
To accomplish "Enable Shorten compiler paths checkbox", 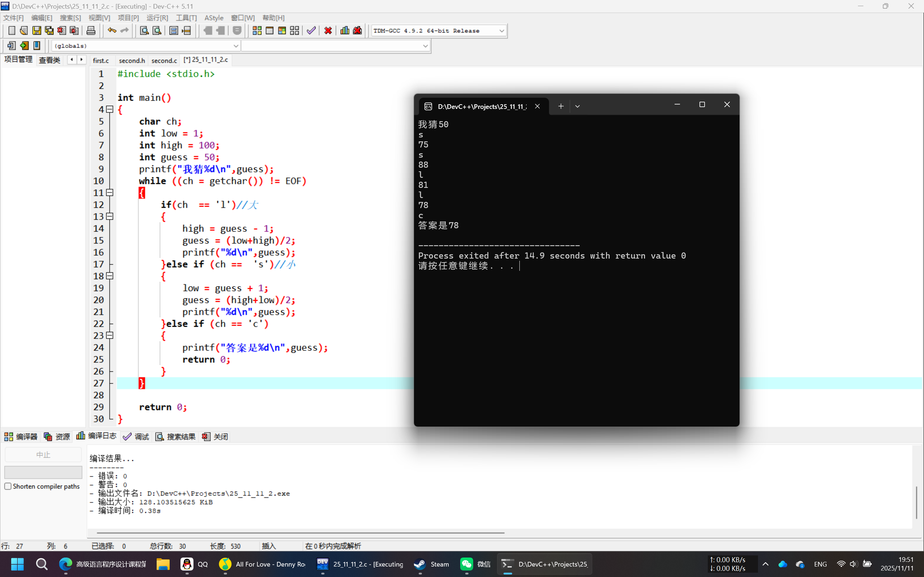I will pyautogui.click(x=8, y=486).
